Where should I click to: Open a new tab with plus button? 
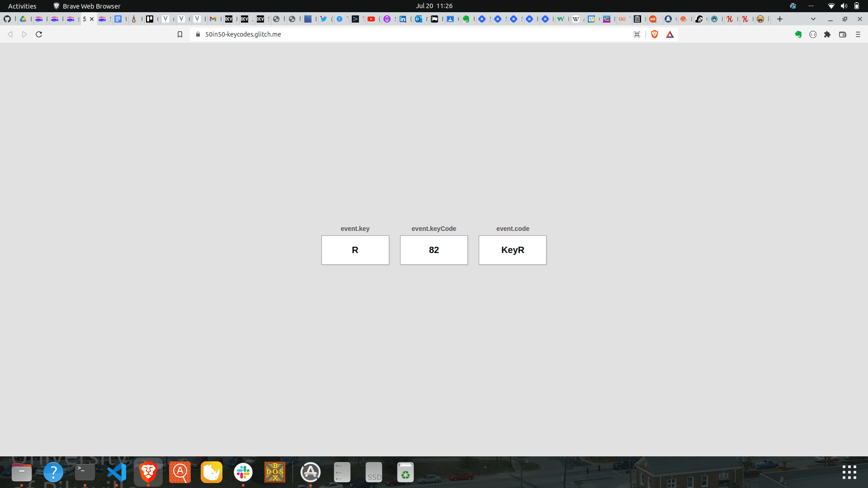780,19
